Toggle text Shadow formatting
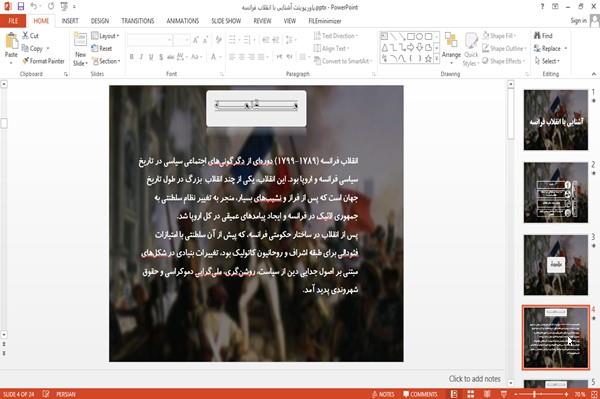The height and width of the screenshot is (399, 600). [161, 57]
